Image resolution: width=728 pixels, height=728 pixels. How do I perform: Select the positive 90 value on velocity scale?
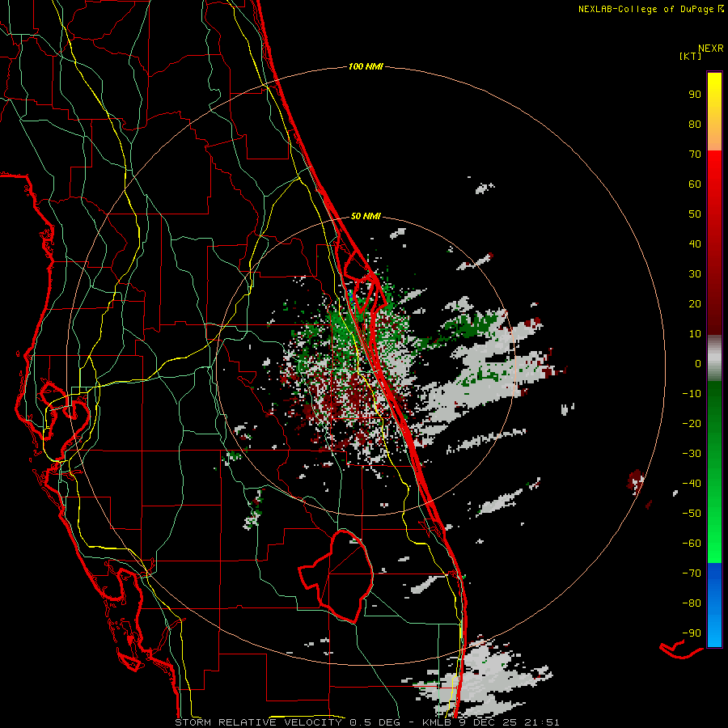[695, 95]
